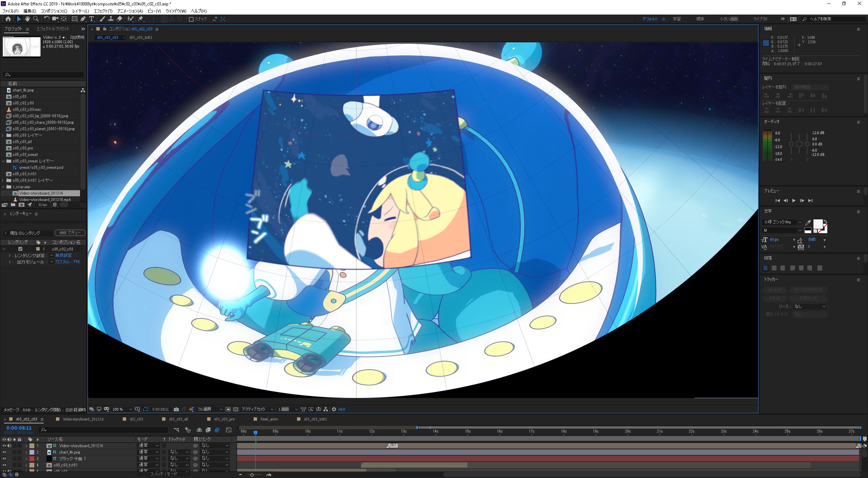Toggle render checkbox for s05_c02_c03 queue item
Image resolution: width=868 pixels, height=478 pixels.
[20, 249]
